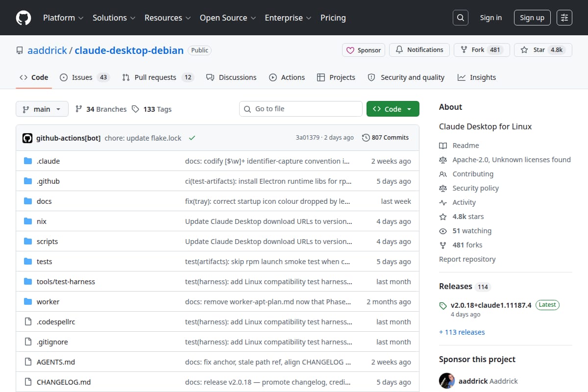This screenshot has width=588, height=392.
Task: Open appearance settings icon beside Sign up
Action: point(564,18)
